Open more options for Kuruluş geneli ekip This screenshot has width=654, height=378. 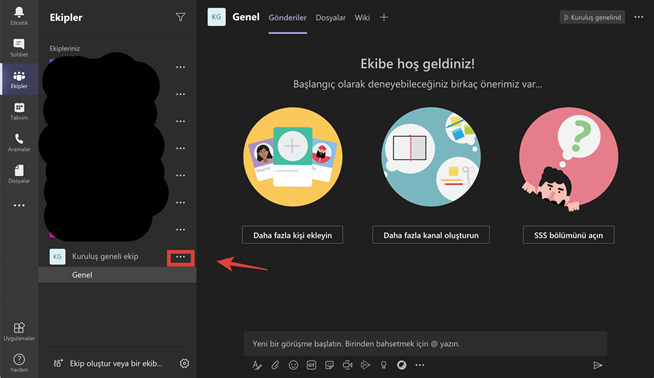pos(181,257)
